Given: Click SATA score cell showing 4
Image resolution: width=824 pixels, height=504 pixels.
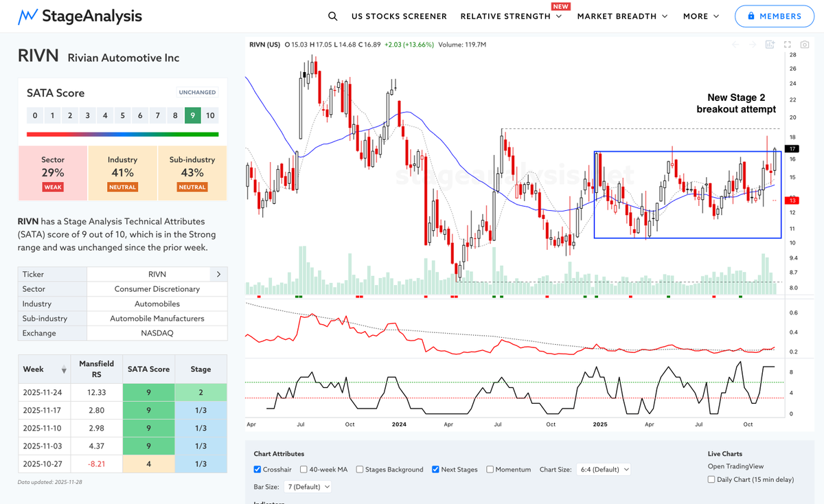Looking at the screenshot, I should (149, 463).
